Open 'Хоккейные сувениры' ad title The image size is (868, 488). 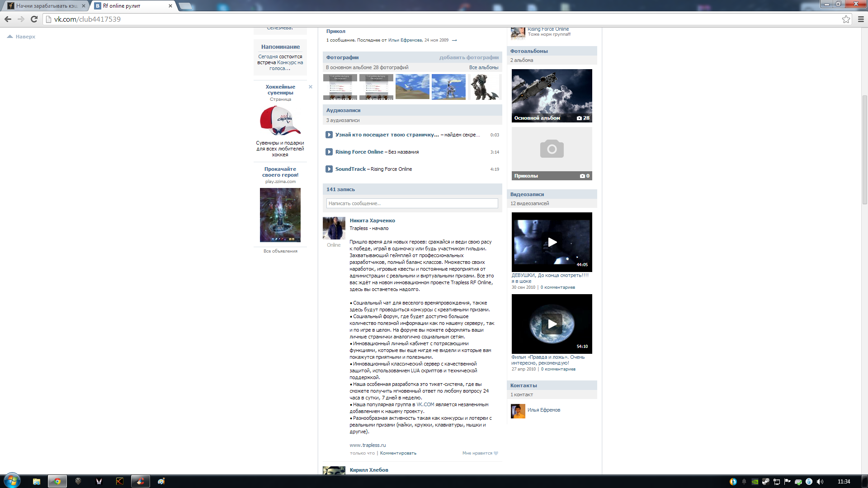click(280, 89)
